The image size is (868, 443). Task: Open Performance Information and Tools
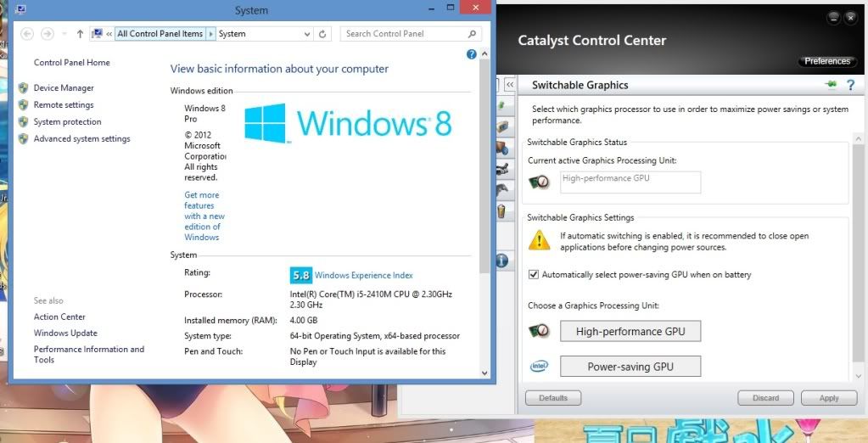88,355
